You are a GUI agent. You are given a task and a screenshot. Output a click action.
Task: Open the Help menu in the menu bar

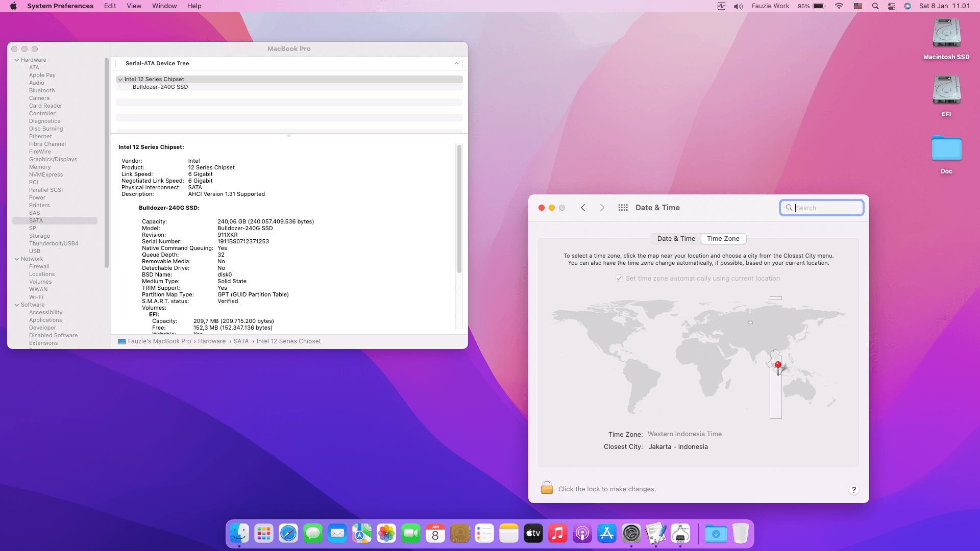tap(194, 6)
